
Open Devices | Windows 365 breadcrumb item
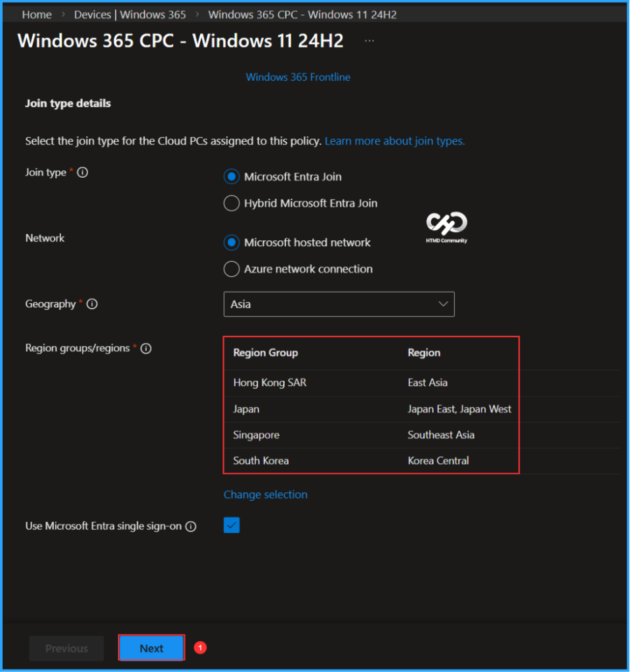(x=129, y=14)
